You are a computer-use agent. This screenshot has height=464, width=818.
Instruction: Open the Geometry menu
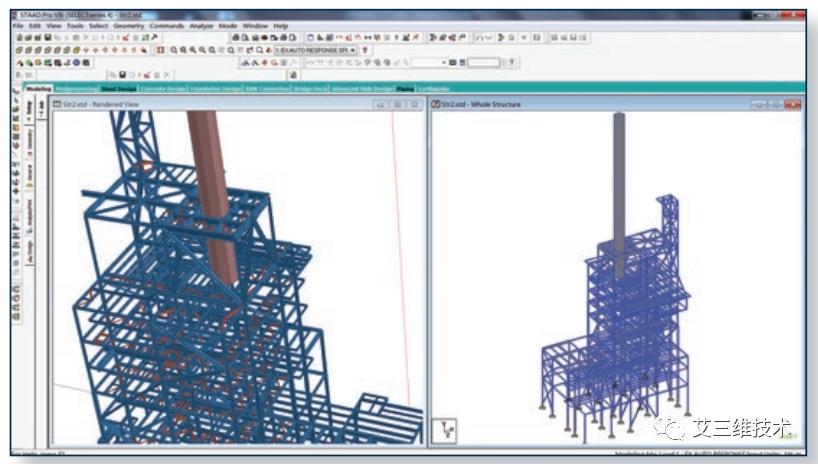127,25
